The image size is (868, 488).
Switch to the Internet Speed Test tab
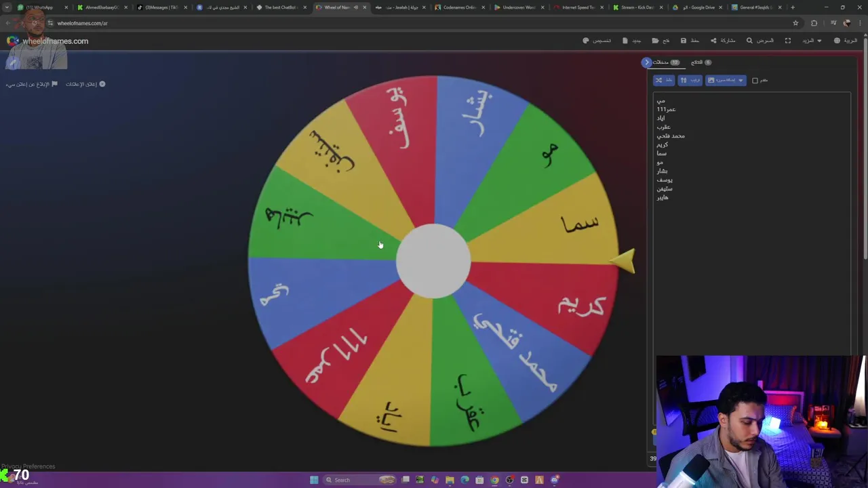(578, 7)
